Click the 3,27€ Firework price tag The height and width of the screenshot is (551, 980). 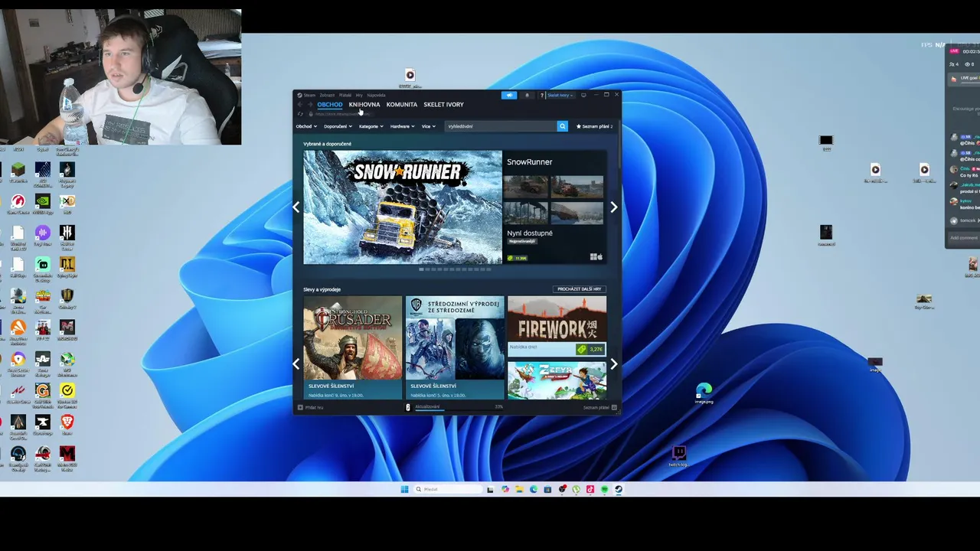coord(591,349)
